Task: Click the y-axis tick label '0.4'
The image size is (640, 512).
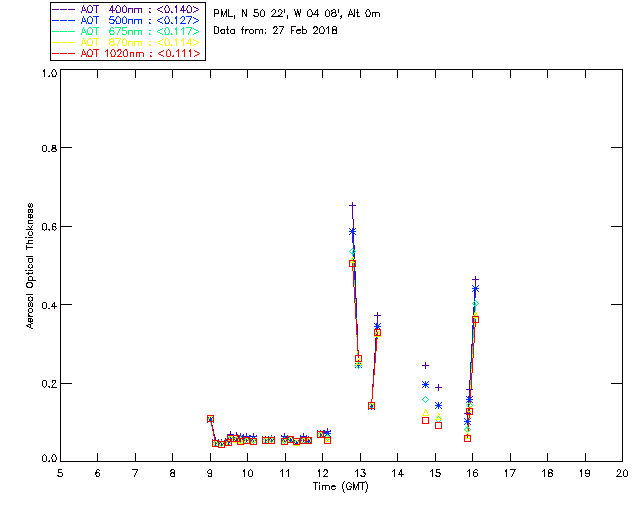Action: [x=49, y=305]
